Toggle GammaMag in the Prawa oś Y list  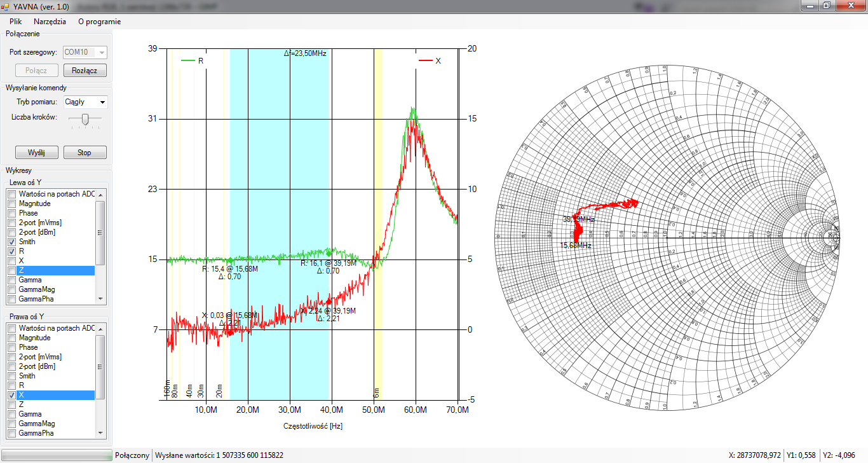(11, 424)
